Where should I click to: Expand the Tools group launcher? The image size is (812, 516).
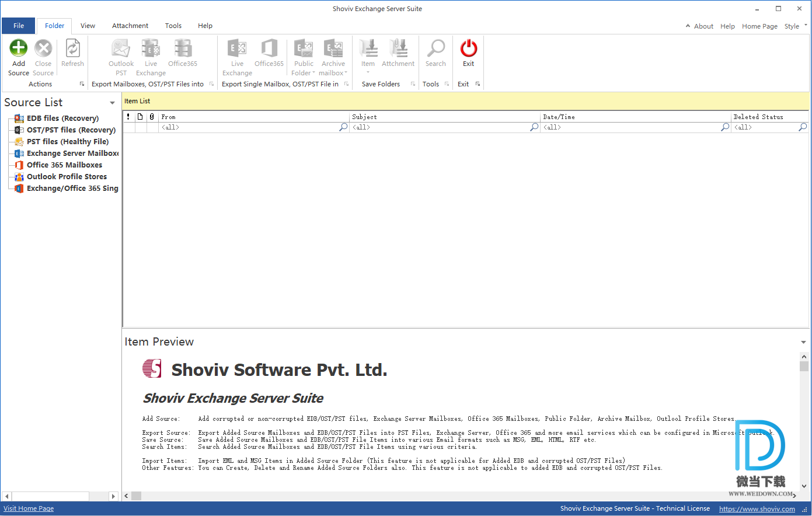[447, 84]
